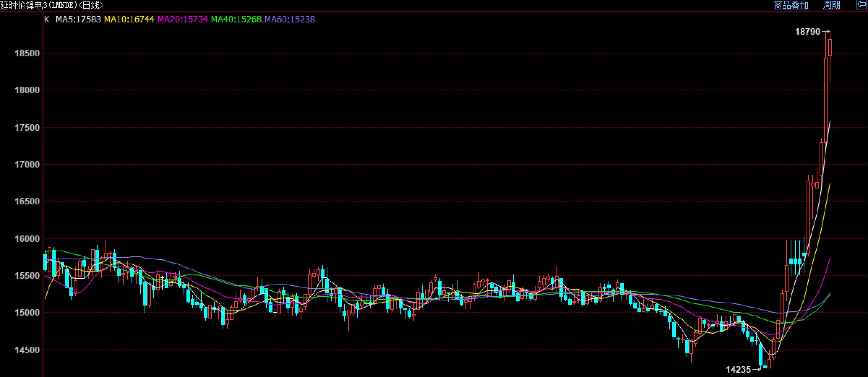Click the 18500 price axis label

coord(27,53)
